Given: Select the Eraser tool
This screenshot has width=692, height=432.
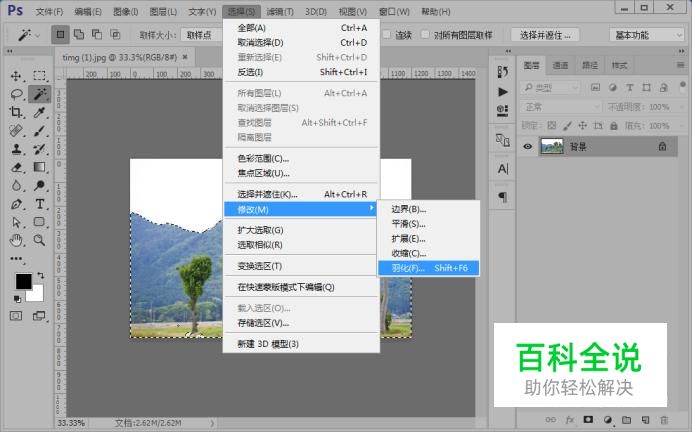Looking at the screenshot, I should (x=16, y=167).
